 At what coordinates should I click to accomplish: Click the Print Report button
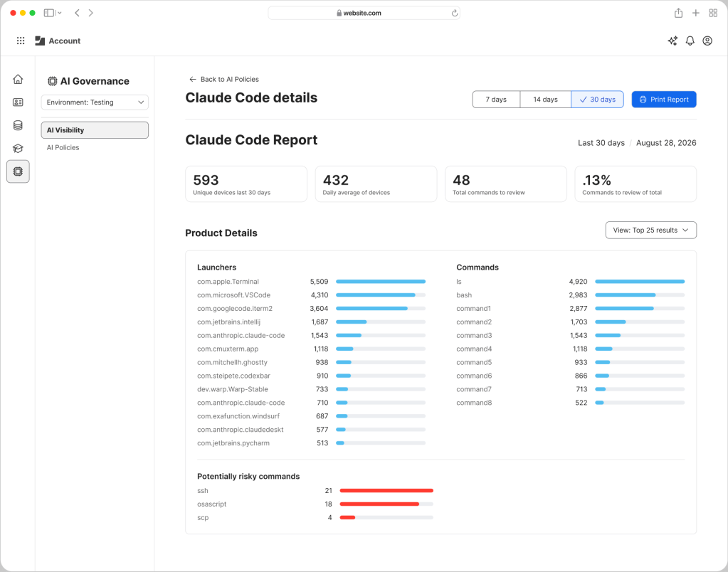coord(663,100)
